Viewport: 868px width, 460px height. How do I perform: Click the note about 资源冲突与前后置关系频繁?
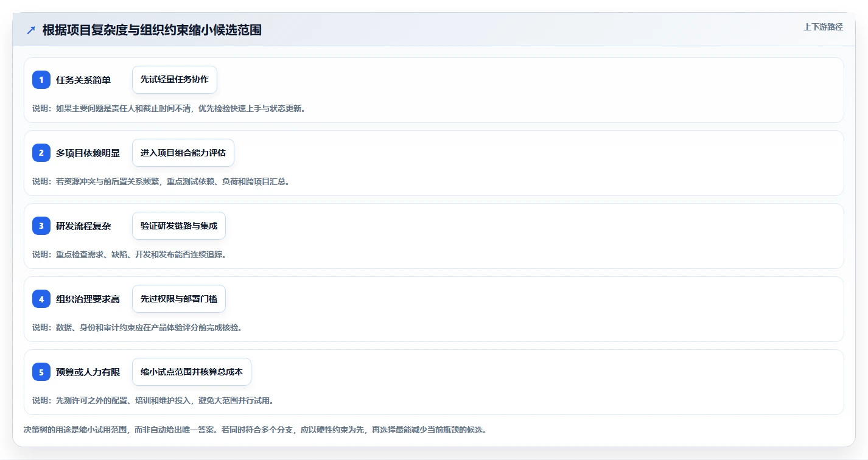click(161, 181)
